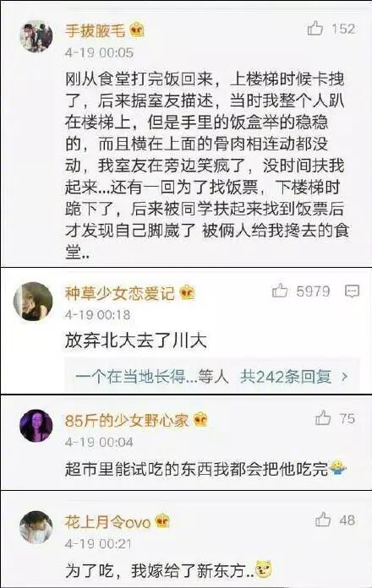Like the comment by 手拔腋毛

315,28
